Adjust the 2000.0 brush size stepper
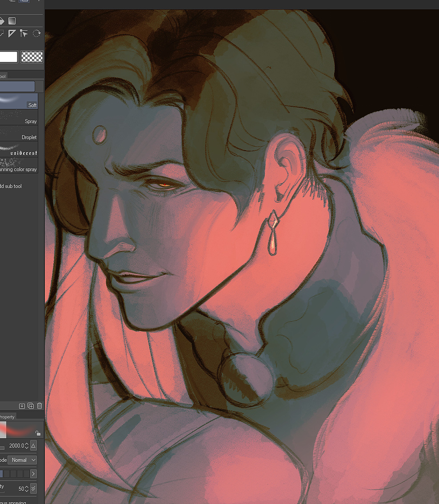This screenshot has width=439, height=504. point(27,445)
